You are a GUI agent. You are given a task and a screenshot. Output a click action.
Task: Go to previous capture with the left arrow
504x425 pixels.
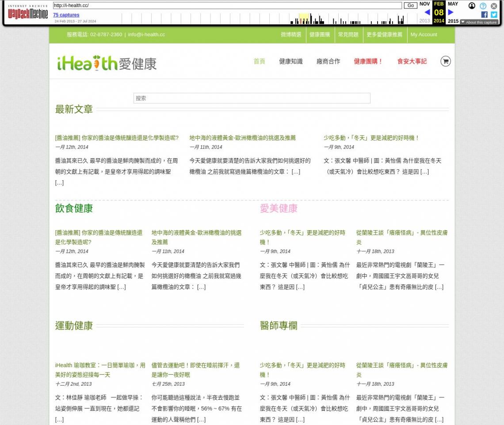click(427, 12)
